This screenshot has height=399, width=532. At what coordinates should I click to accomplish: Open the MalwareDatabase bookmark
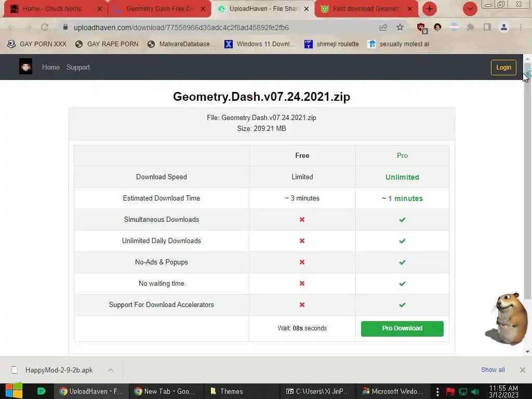(181, 44)
